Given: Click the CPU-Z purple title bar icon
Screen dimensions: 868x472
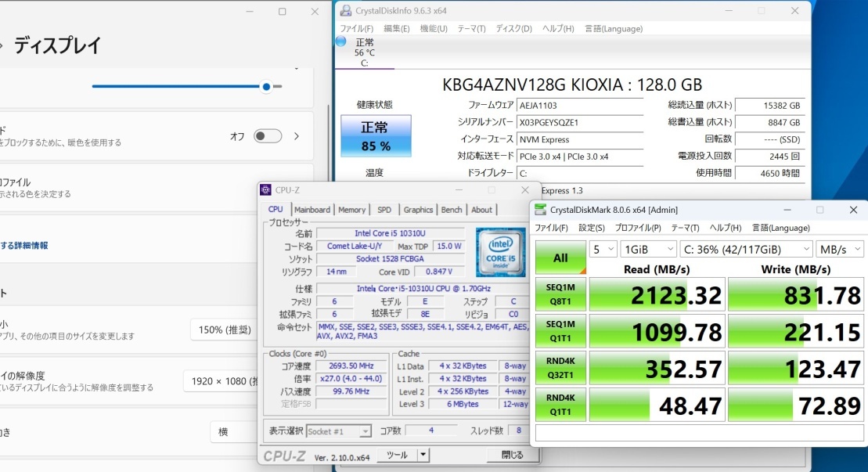Looking at the screenshot, I should click(265, 189).
